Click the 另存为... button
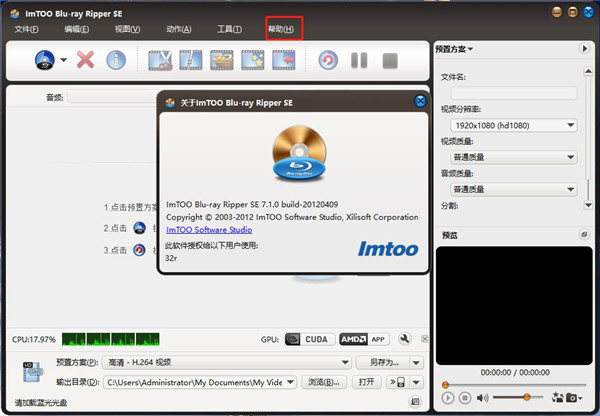600x416 pixels. (x=383, y=362)
